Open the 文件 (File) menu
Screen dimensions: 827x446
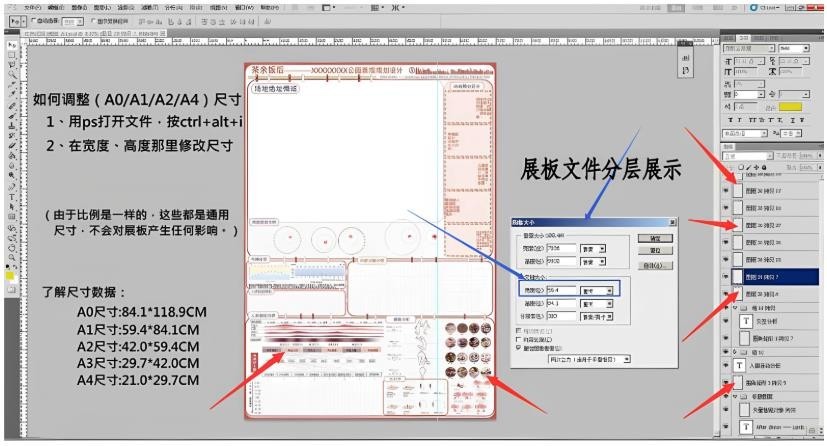(33, 7)
